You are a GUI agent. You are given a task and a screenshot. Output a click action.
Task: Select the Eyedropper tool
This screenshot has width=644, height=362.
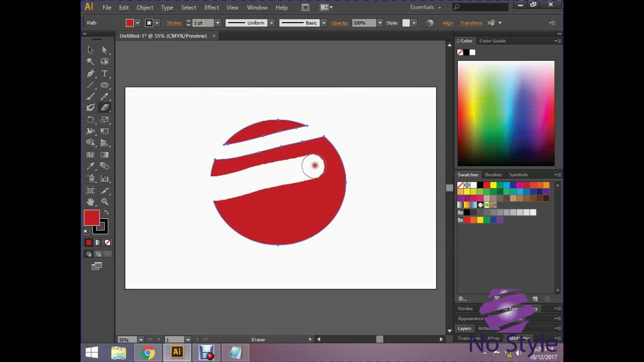tap(91, 166)
